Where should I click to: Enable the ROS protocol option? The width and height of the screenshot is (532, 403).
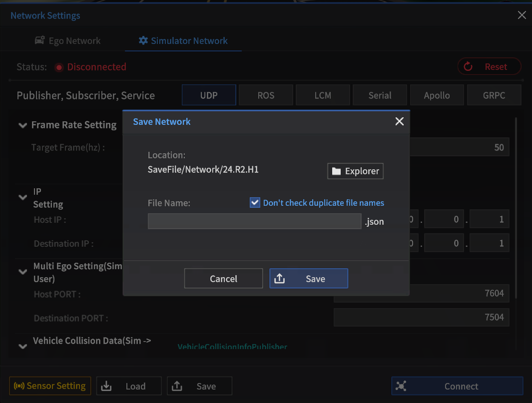click(x=266, y=95)
